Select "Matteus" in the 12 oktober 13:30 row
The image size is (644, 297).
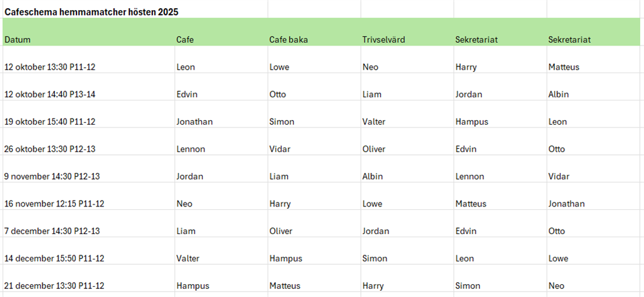tap(563, 67)
